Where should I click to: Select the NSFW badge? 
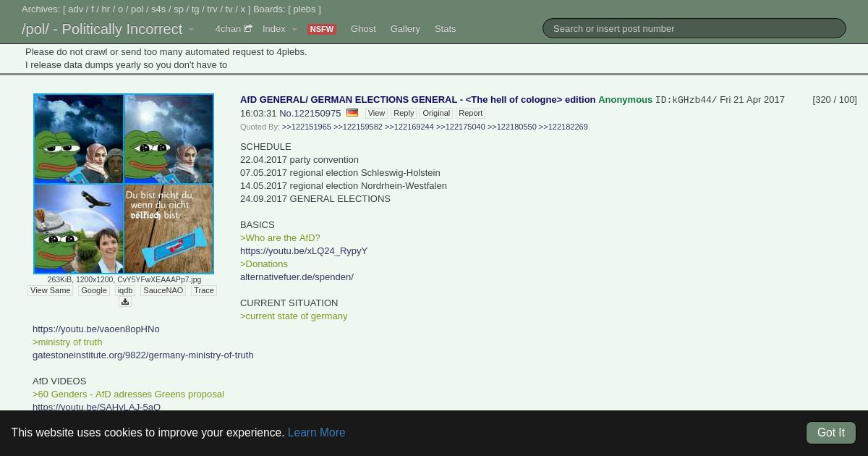(x=321, y=30)
